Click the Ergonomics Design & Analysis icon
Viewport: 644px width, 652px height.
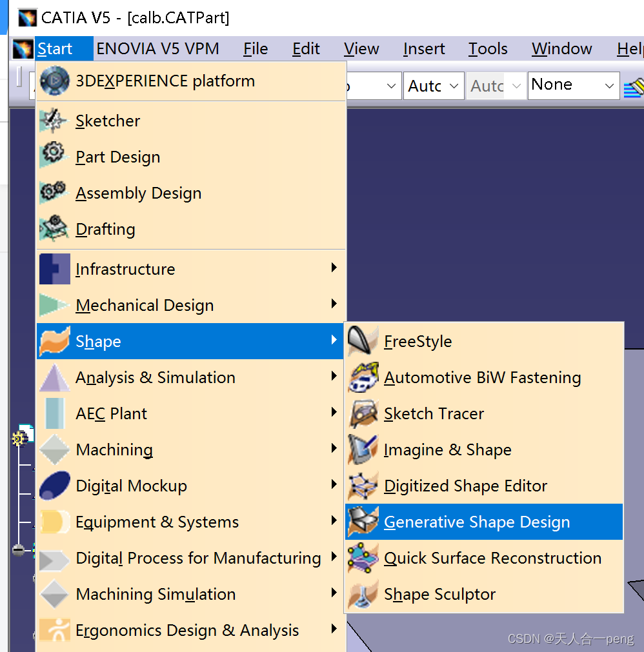coord(54,630)
